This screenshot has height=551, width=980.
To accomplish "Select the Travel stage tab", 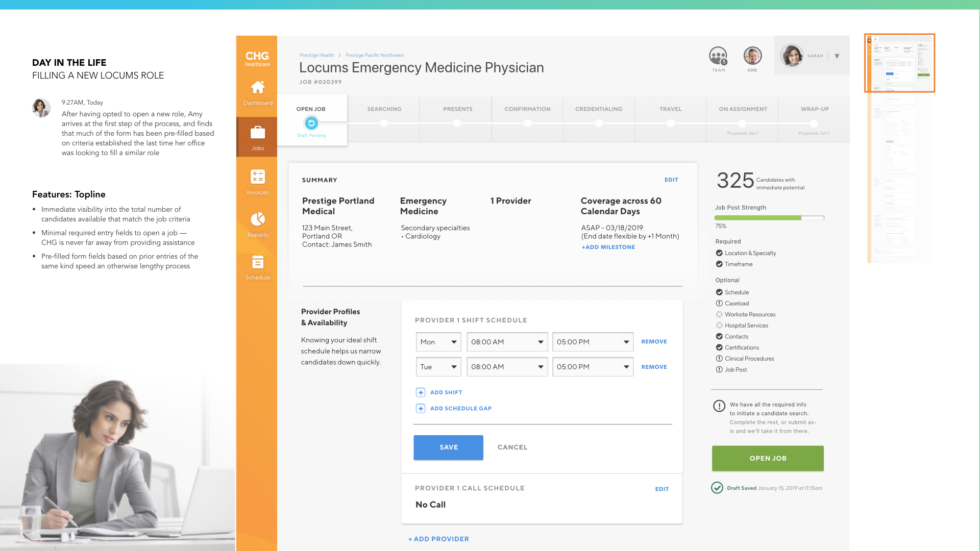I will (x=671, y=119).
